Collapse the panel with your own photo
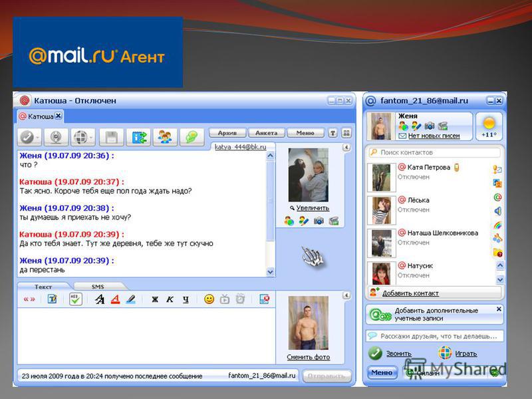 tap(346, 295)
